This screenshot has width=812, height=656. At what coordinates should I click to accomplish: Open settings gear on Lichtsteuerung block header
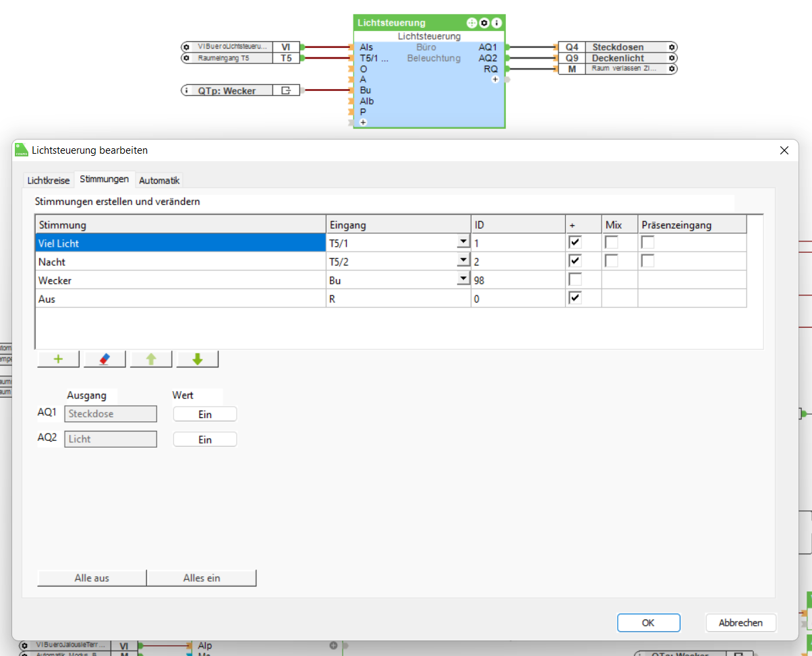pos(484,23)
